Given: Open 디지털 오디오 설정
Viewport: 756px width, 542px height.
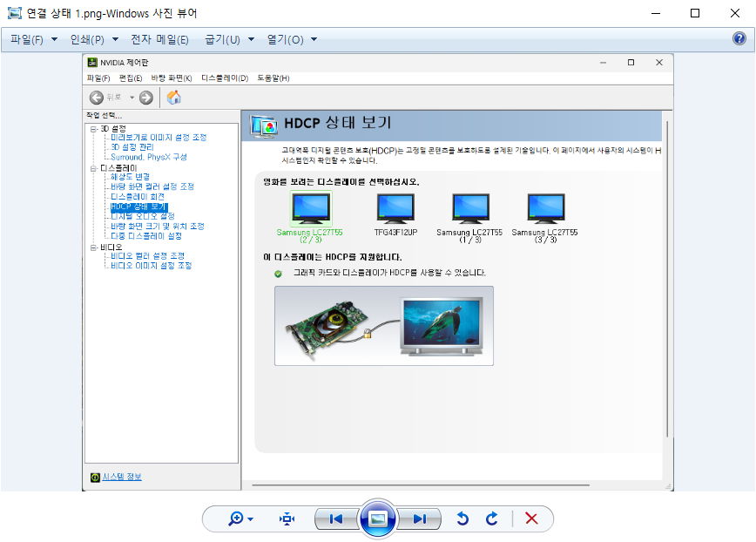Looking at the screenshot, I should [x=143, y=216].
